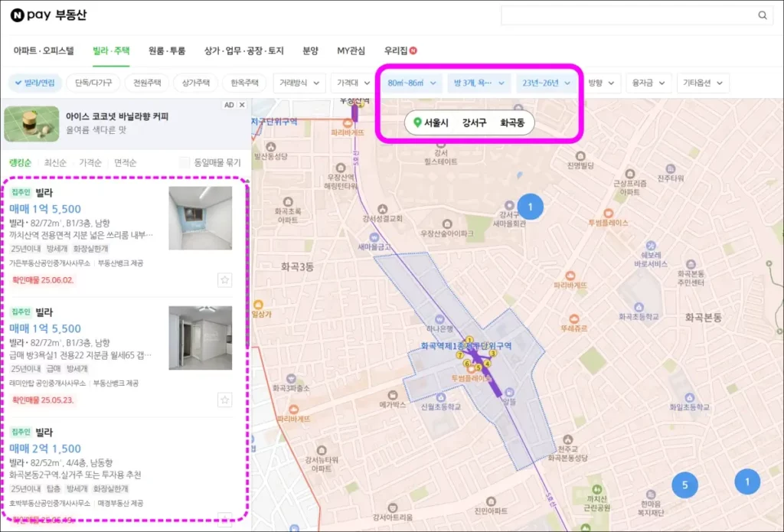Click the cluster 1 marker beside cluster 5
This screenshot has height=532, width=784.
(x=747, y=482)
